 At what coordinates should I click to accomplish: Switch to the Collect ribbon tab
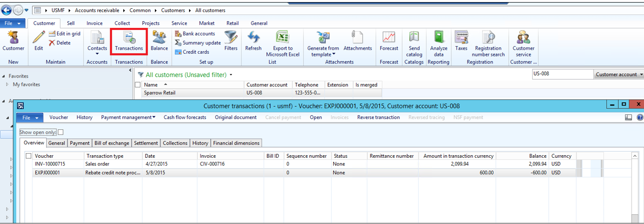[122, 23]
